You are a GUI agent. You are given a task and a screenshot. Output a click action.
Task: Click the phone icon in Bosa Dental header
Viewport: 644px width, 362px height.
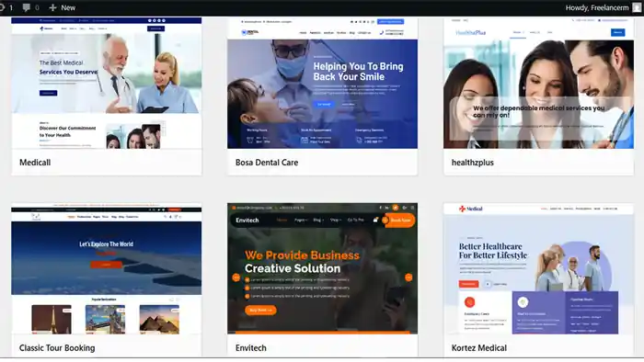[382, 32]
